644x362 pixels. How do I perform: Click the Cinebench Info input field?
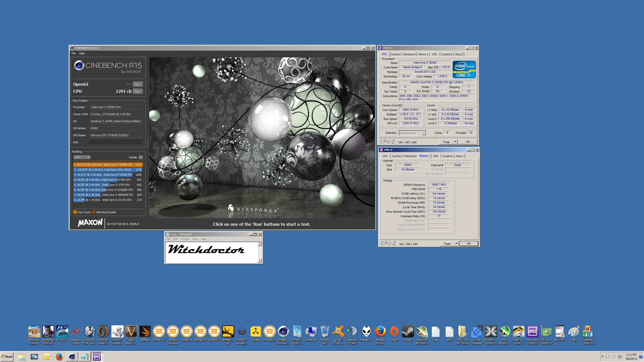(116, 142)
